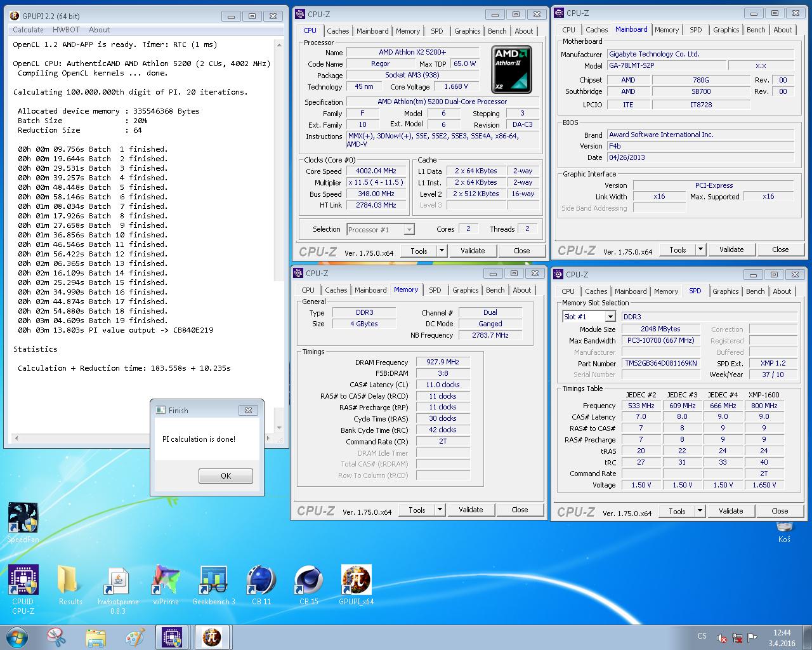Click the CS language indicator in tray
The width and height of the screenshot is (812, 650).
tap(702, 636)
